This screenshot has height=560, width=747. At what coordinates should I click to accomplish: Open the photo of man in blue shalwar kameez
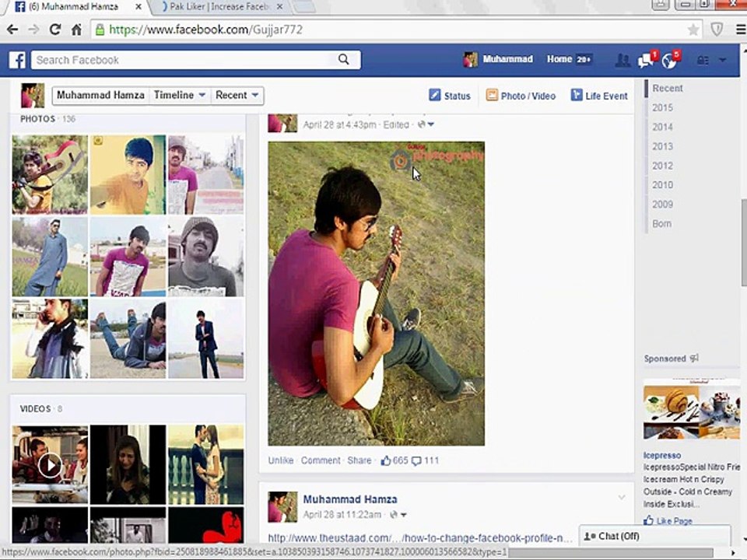click(50, 257)
